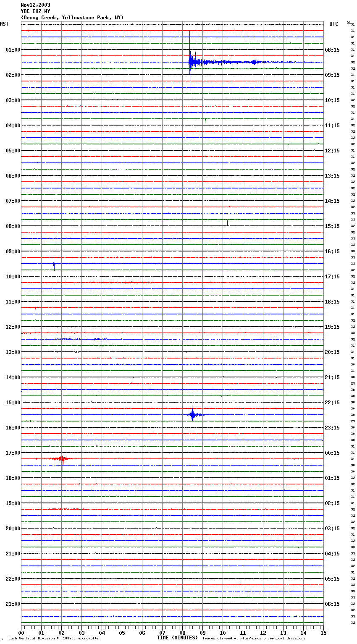Select the 17:00 MST time label
The height and width of the screenshot is (644, 357).
[x=13, y=453]
